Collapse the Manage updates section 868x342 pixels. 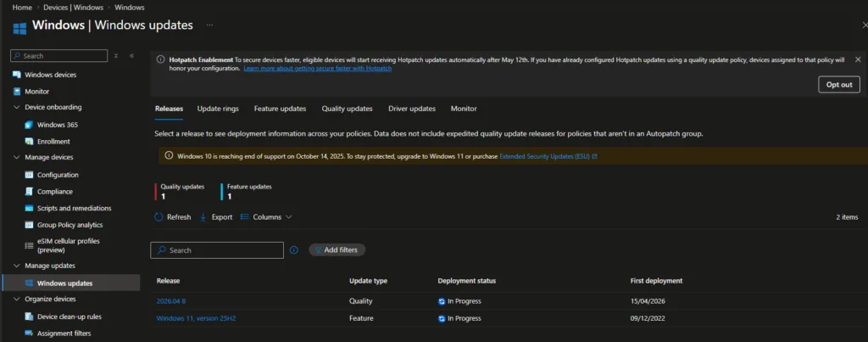(17, 266)
